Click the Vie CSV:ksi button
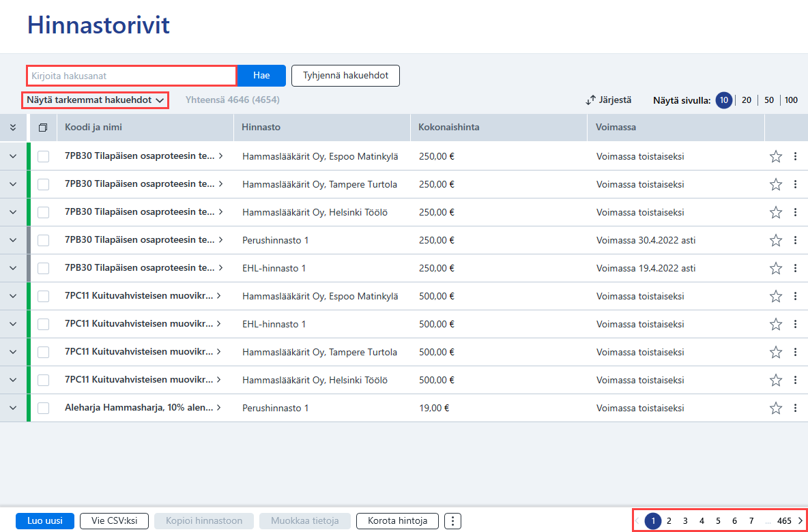 (x=115, y=520)
